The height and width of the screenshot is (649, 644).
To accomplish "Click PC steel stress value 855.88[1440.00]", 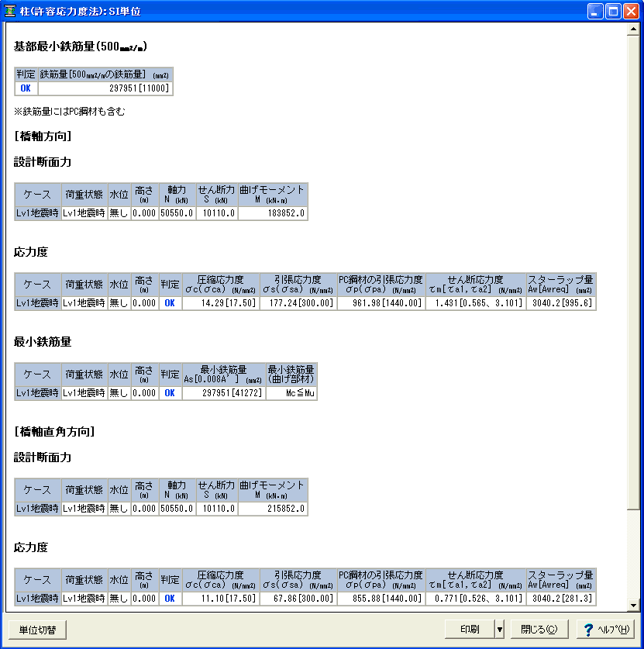I will pyautogui.click(x=381, y=599).
